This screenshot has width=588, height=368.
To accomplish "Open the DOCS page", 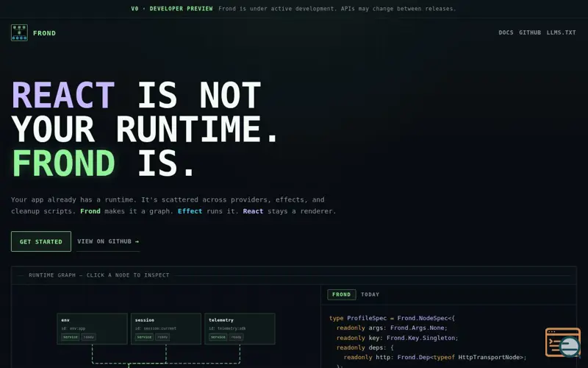I will 506,32.
